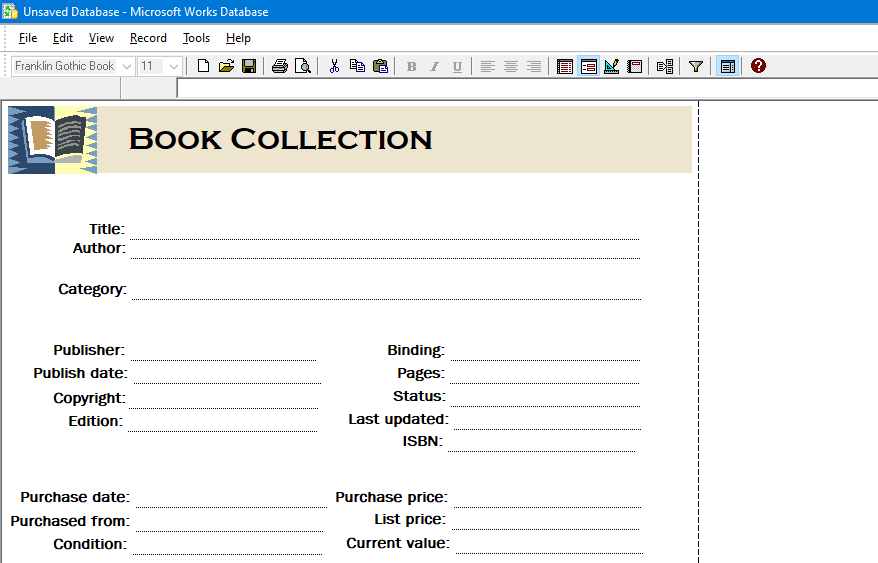Click the New document icon
This screenshot has height=563, width=878.
[x=204, y=66]
